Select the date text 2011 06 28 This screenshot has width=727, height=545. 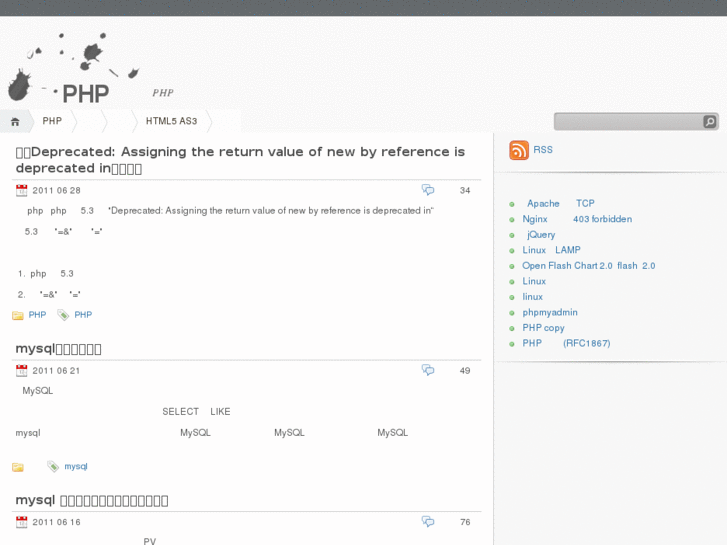pyautogui.click(x=57, y=191)
